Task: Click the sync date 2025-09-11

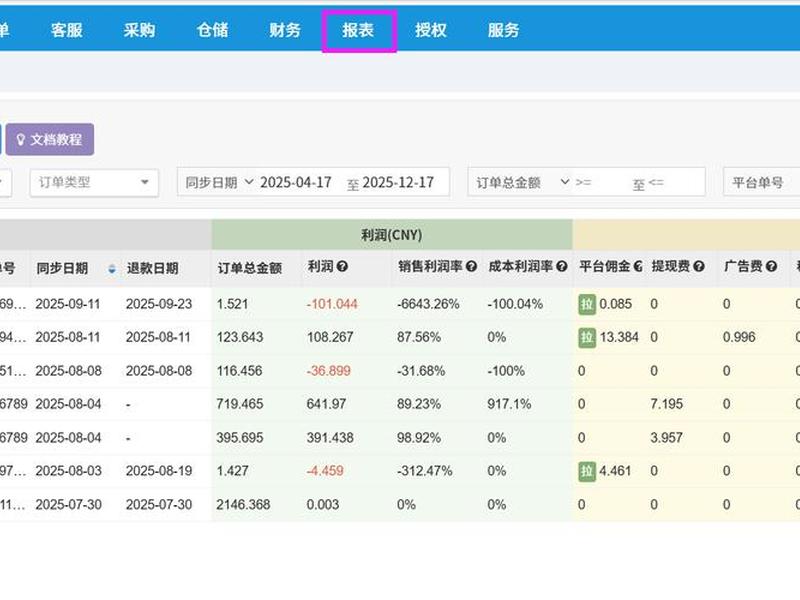Action: (x=68, y=304)
